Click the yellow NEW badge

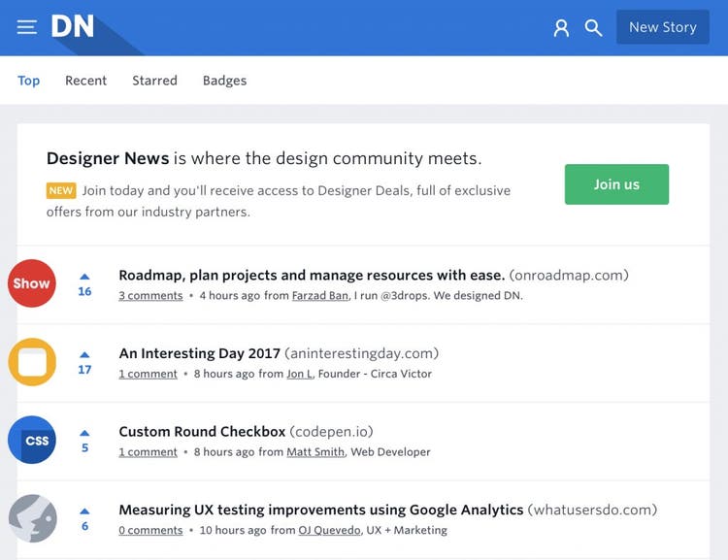click(x=61, y=190)
